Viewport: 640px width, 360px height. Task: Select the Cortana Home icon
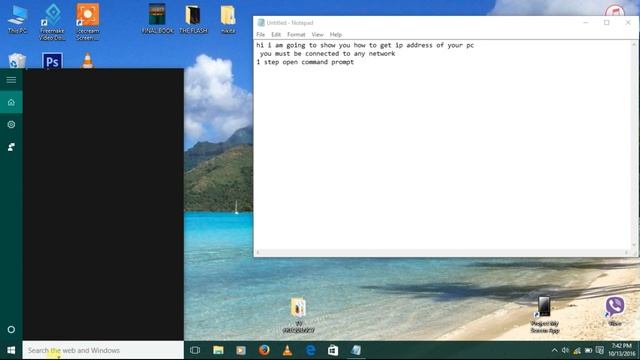[11, 102]
